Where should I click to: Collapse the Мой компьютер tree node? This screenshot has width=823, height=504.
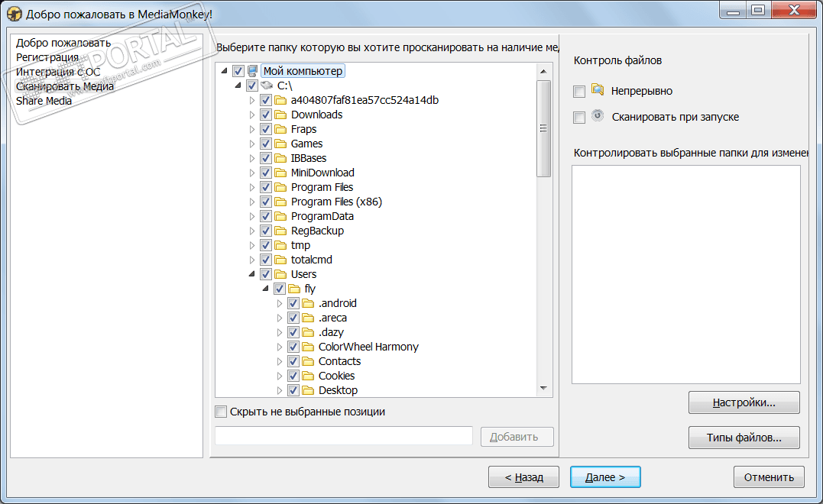pyautogui.click(x=224, y=70)
